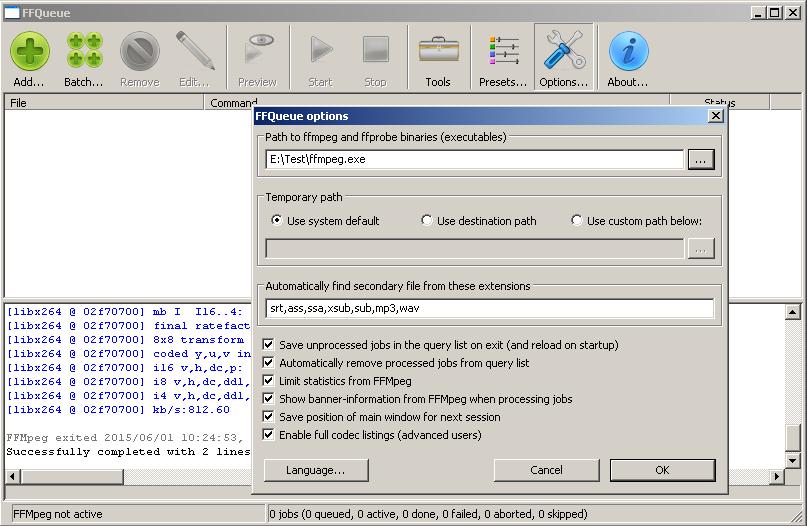Open the Tools toolbox icon
This screenshot has width=807, height=526.
[x=438, y=49]
